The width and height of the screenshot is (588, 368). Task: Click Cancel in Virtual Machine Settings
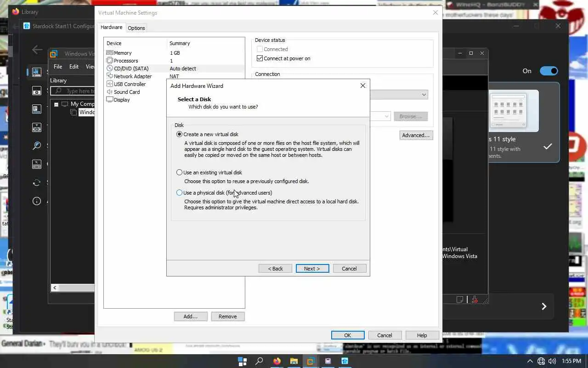click(x=385, y=335)
